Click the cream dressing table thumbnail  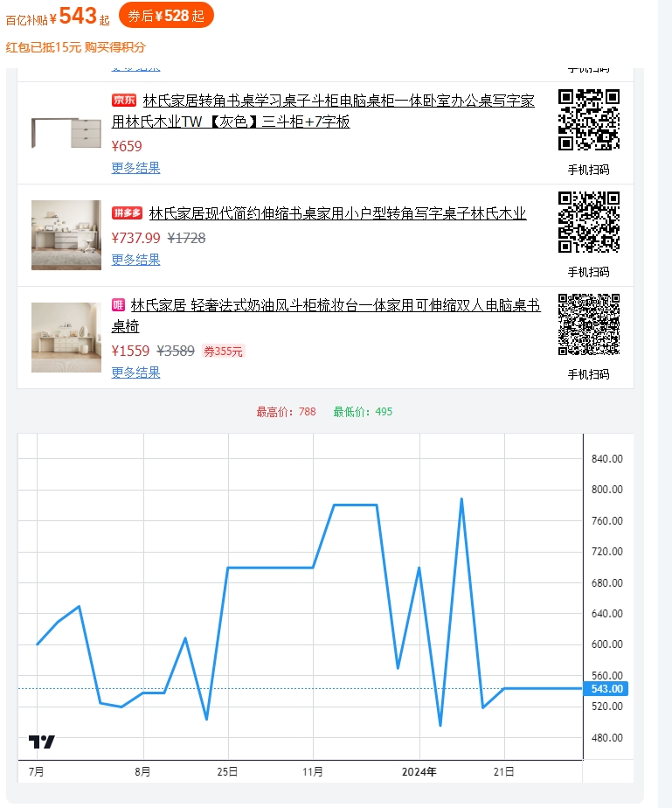click(66, 337)
